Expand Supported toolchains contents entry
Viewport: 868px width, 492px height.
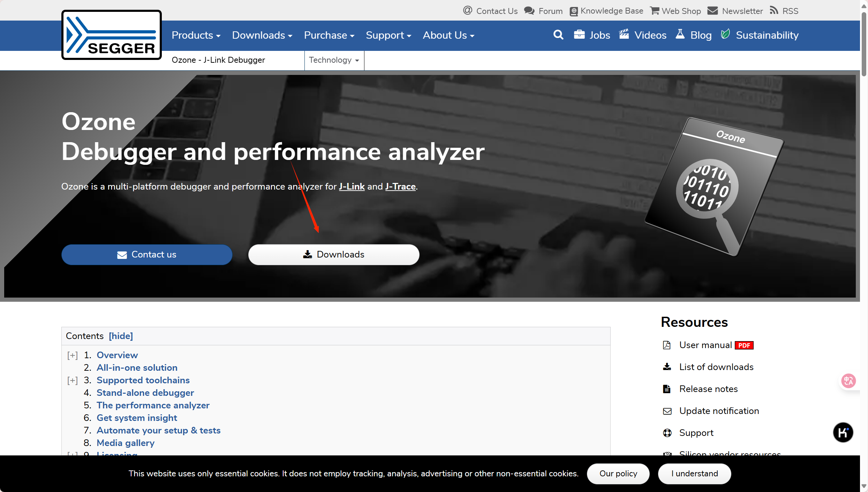click(73, 380)
